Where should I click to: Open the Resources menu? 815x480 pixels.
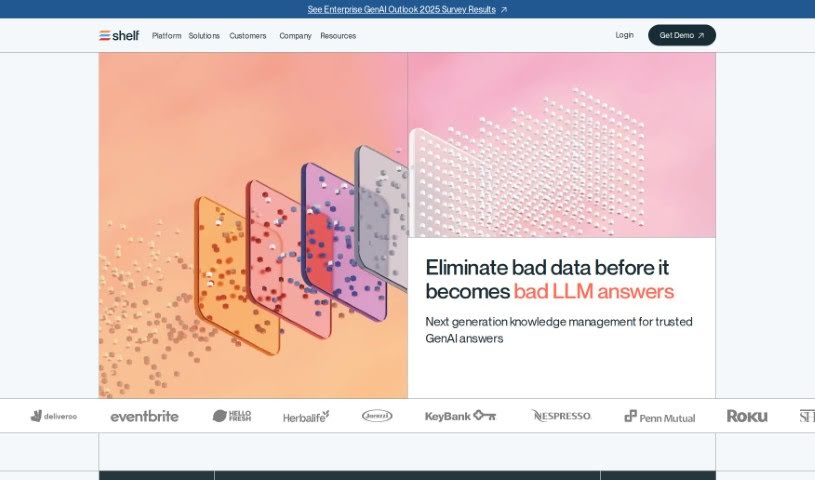point(338,36)
